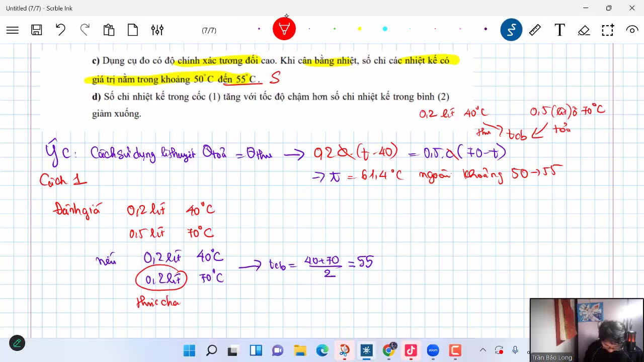Image resolution: width=644 pixels, height=362 pixels.
Task: Open the Snipping Tool taskbar icon
Action: point(344,350)
